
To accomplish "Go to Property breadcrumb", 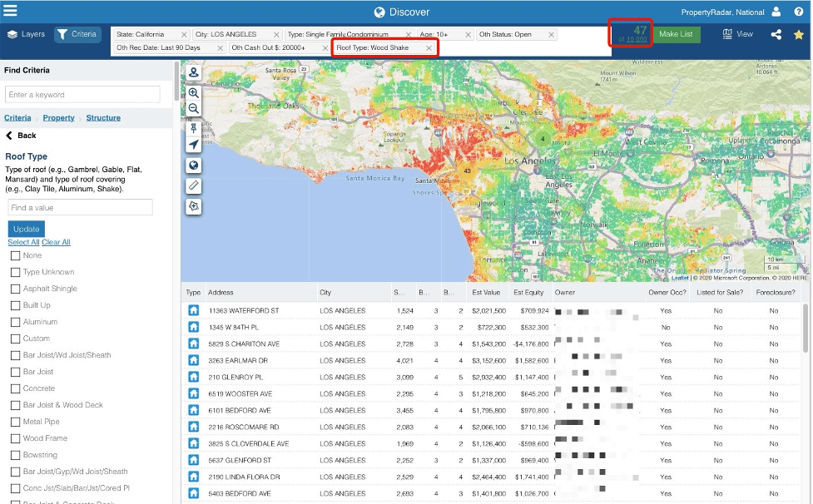I will click(58, 117).
